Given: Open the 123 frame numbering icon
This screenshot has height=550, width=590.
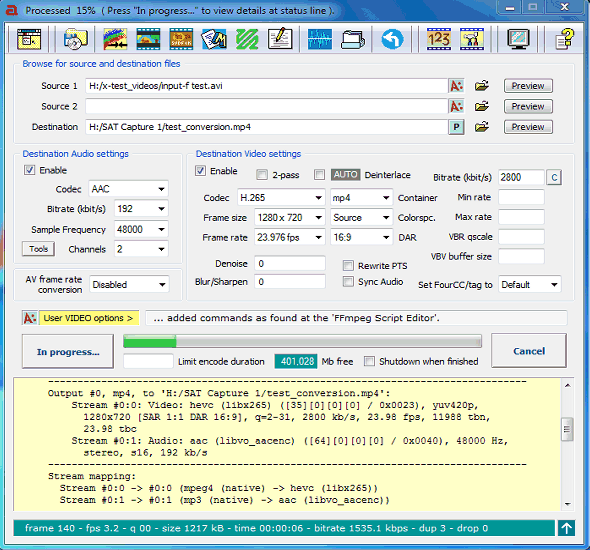Looking at the screenshot, I should click(438, 39).
